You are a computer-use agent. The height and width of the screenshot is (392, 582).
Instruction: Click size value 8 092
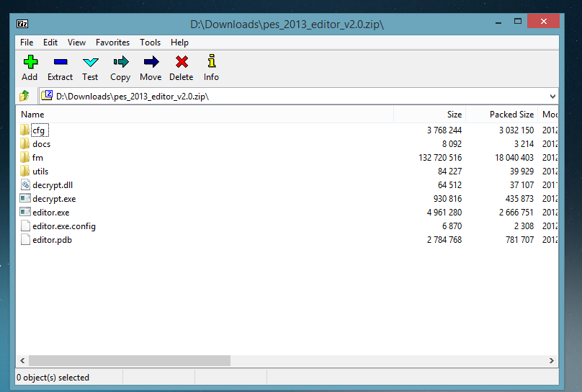(x=452, y=144)
